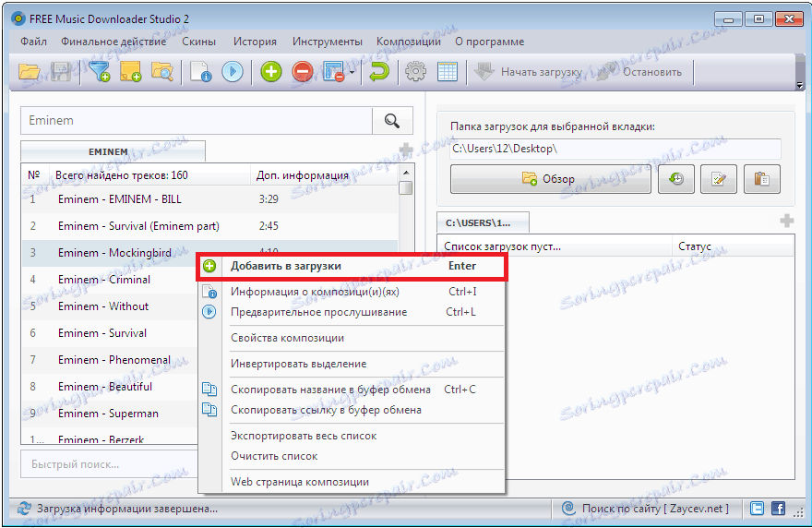Open track information document icon
The width and height of the screenshot is (812, 528).
tap(200, 71)
